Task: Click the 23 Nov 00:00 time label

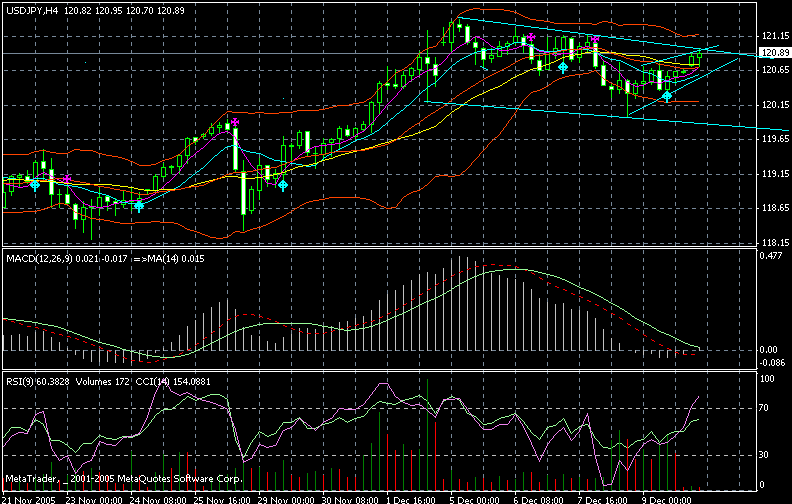Action: coord(93,499)
